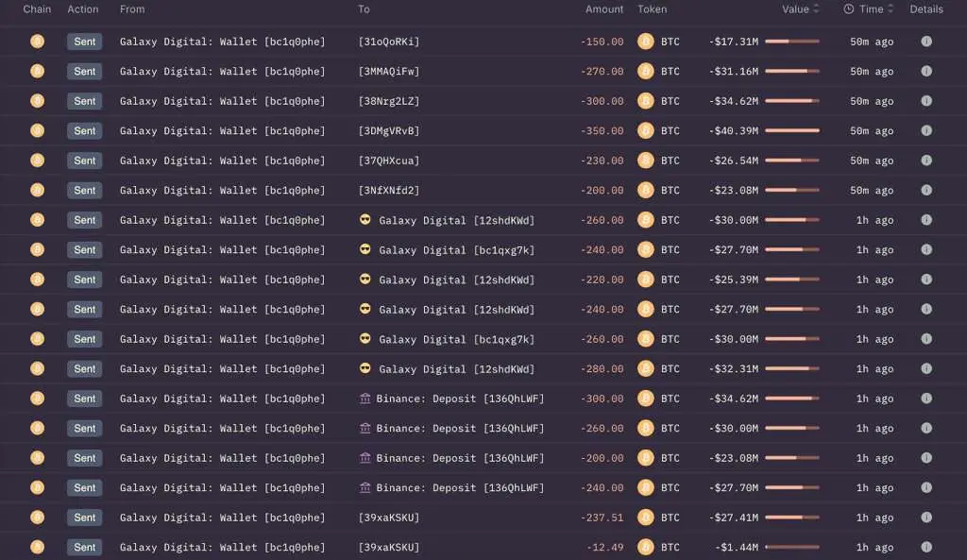Viewport: 967px width, 560px height.
Task: Click the clock icon in the Time header
Action: 849,9
